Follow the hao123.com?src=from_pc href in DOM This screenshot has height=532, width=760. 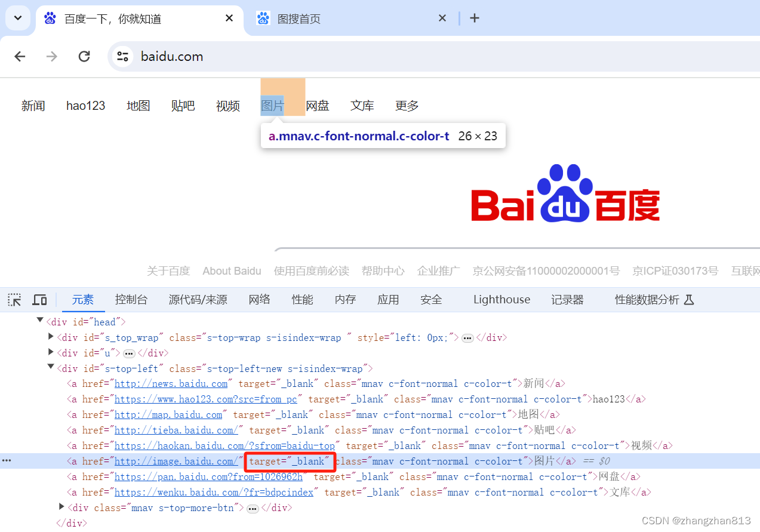pyautogui.click(x=206, y=399)
